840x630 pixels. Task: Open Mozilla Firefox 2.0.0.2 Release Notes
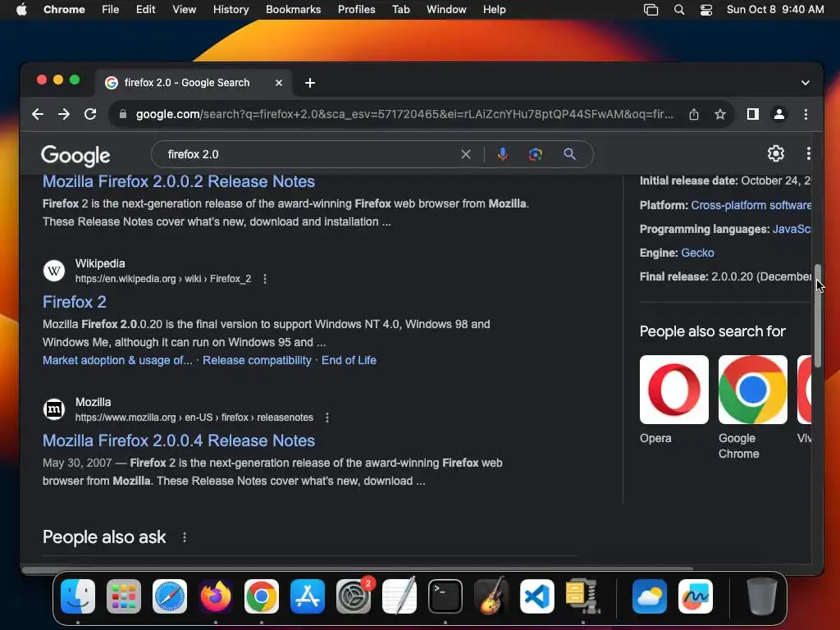coord(178,181)
